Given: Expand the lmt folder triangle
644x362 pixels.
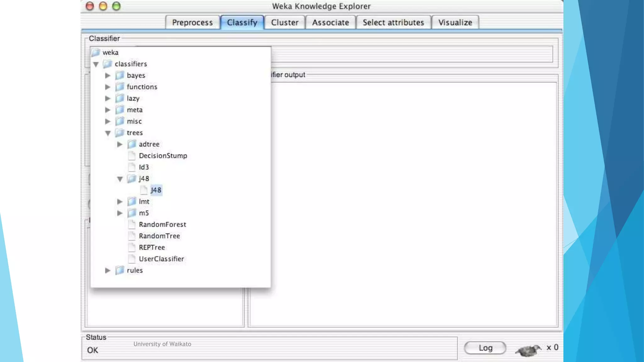Looking at the screenshot, I should (120, 201).
